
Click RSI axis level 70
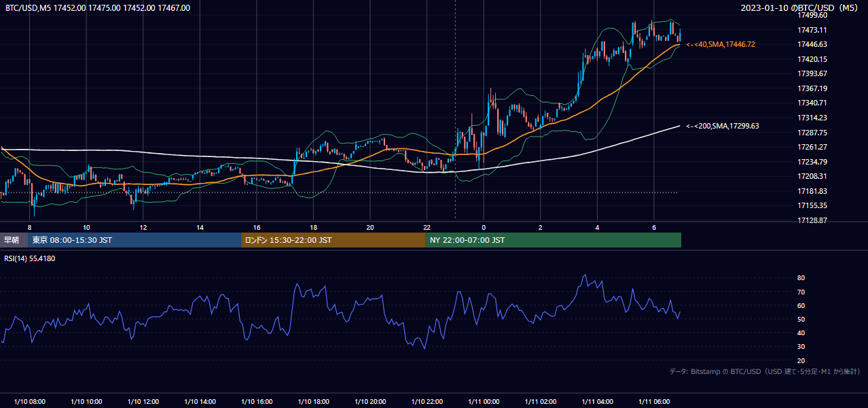pos(801,292)
